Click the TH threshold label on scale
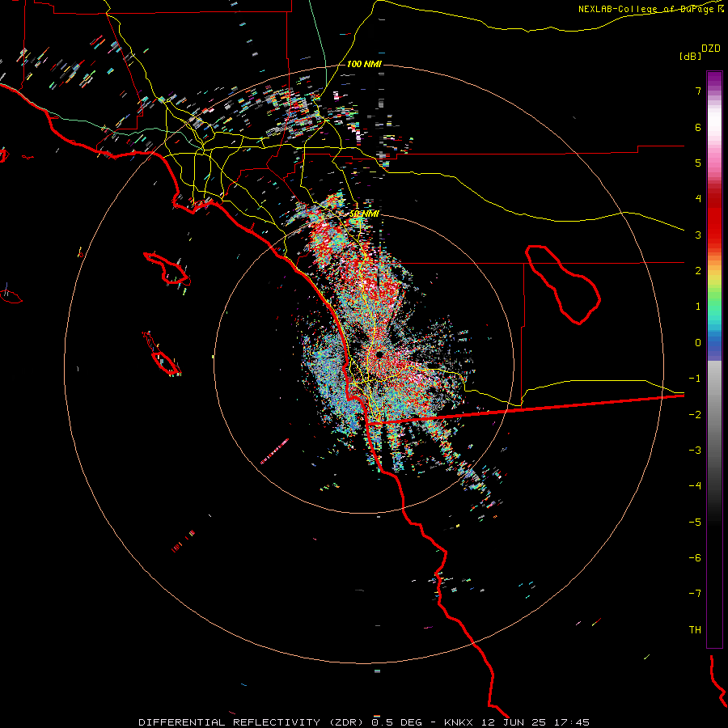Viewport: 728px width, 728px height. point(695,630)
